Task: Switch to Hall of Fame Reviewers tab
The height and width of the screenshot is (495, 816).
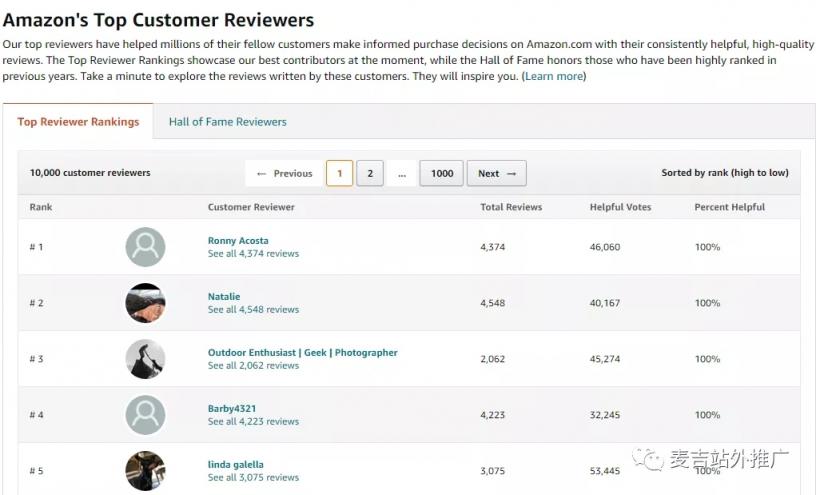Action: [227, 122]
